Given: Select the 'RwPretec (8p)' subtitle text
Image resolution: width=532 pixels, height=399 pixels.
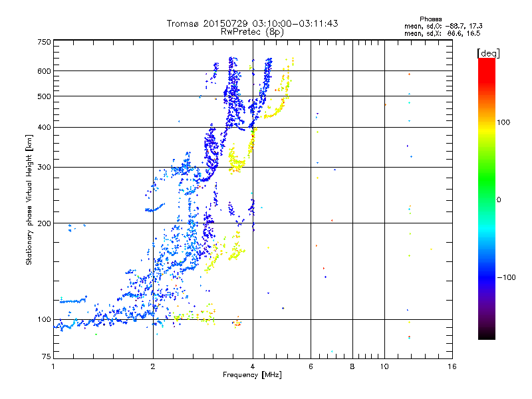Looking at the screenshot, I should click(252, 32).
